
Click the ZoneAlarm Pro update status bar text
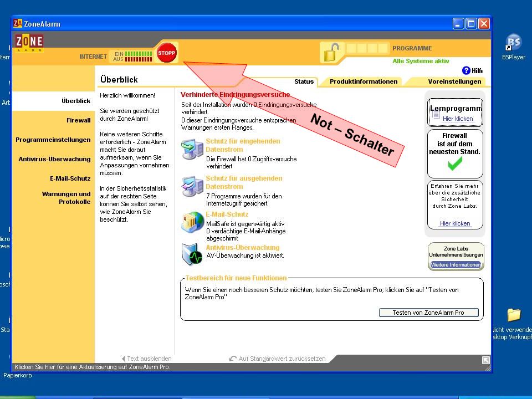coord(93,367)
